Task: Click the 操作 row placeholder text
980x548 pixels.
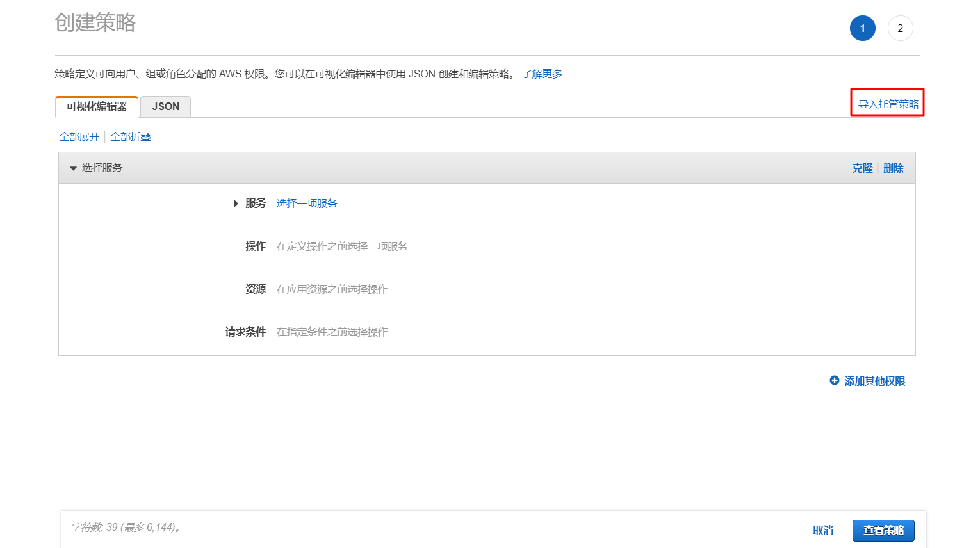Action: click(342, 246)
